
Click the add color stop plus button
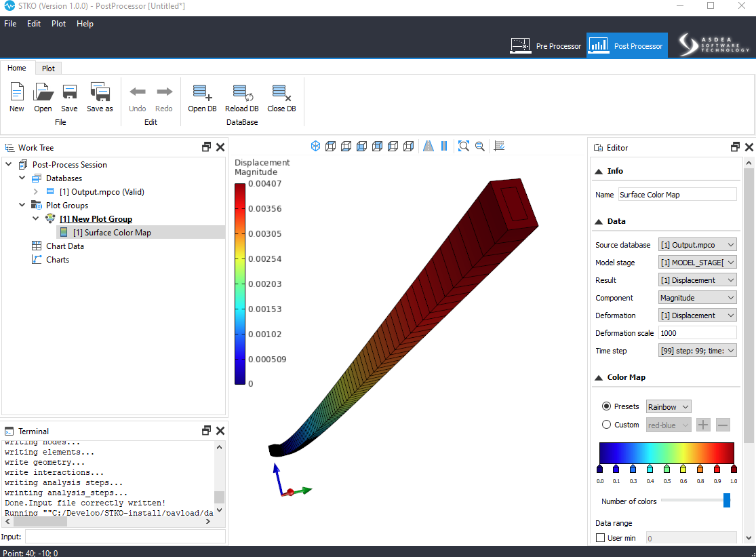click(703, 425)
